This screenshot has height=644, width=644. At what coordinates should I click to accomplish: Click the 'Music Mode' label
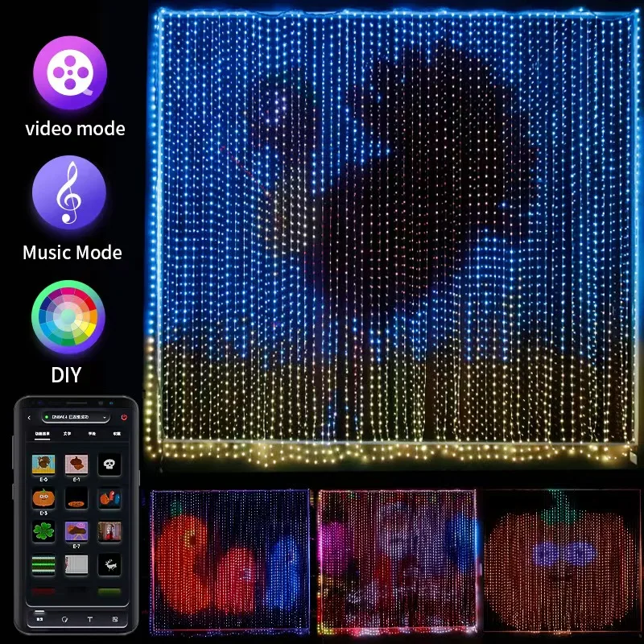pyautogui.click(x=72, y=252)
